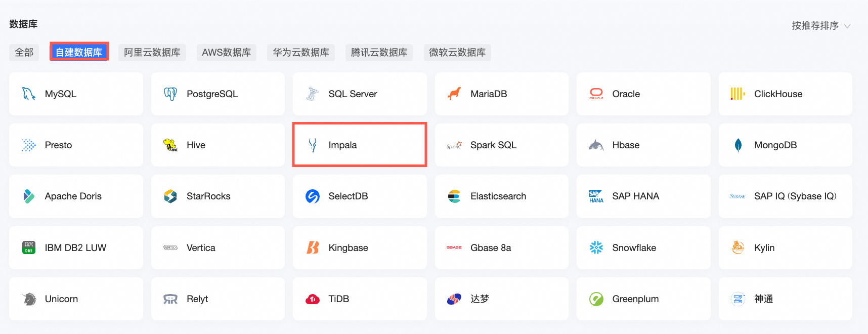Click the Presto dotted icon
The height and width of the screenshot is (334, 868).
(29, 145)
